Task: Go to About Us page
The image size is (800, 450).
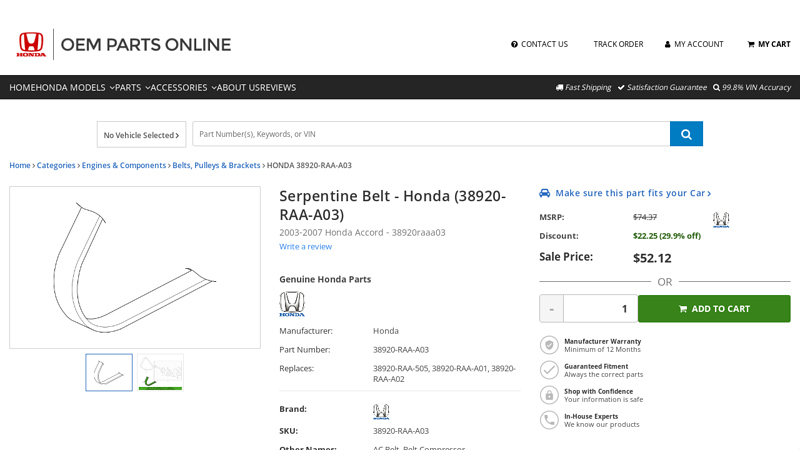Action: [x=239, y=87]
